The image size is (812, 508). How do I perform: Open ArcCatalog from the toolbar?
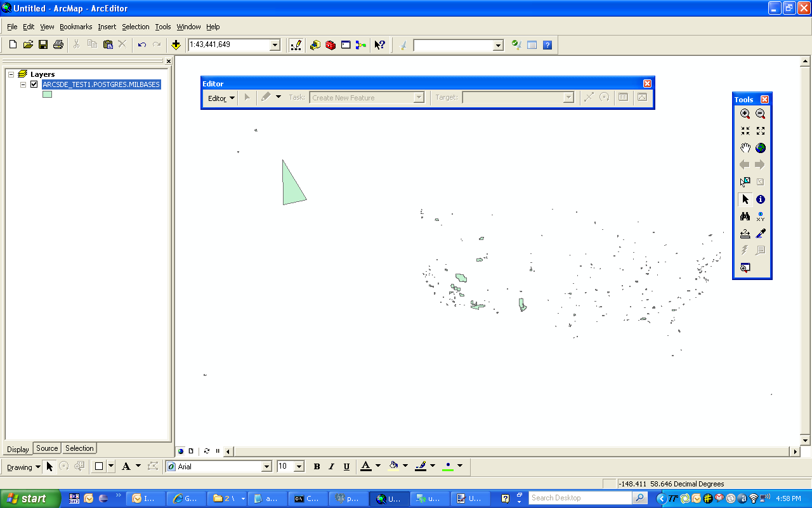[315, 44]
